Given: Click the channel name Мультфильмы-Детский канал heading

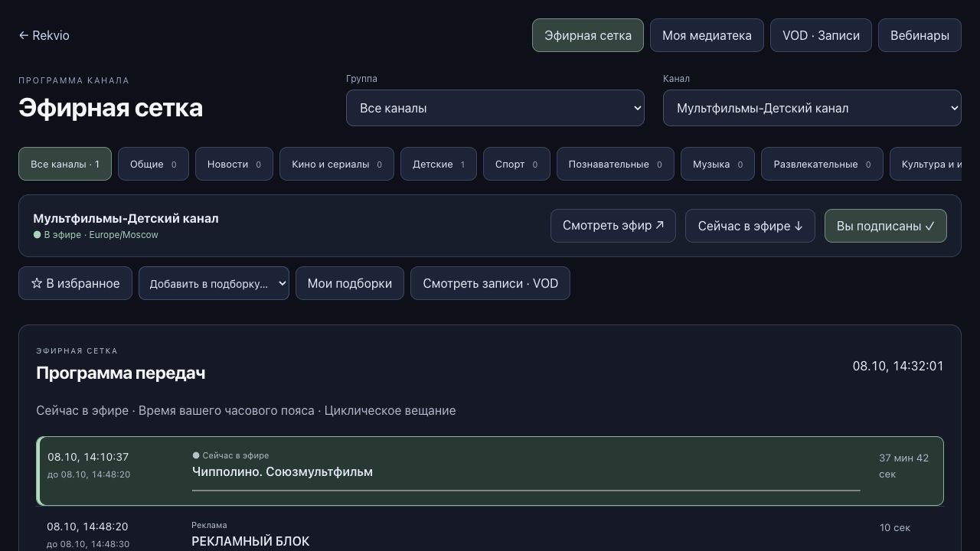Looking at the screenshot, I should pos(126,218).
